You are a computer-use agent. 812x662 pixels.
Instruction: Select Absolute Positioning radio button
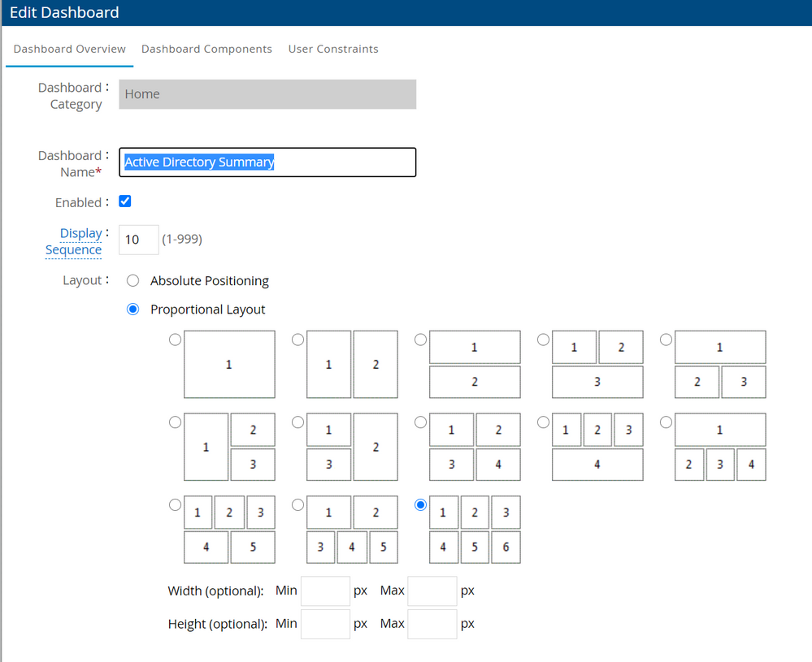pos(133,281)
